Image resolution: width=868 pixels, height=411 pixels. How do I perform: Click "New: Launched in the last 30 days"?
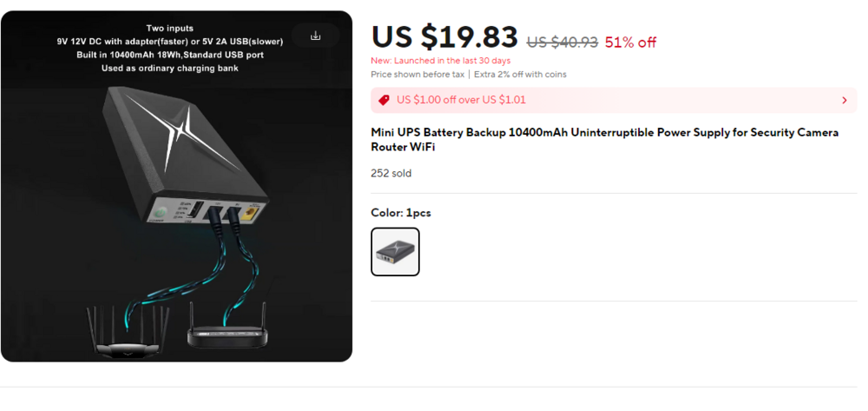[440, 61]
